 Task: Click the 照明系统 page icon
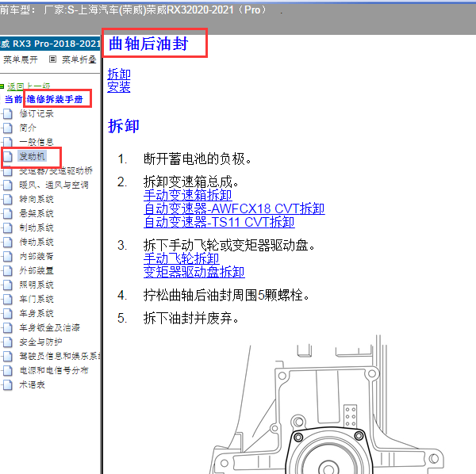pos(8,285)
